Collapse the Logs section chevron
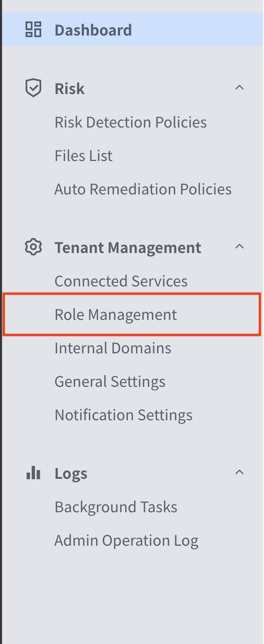Screen dimensions: 264x644 click(x=239, y=473)
